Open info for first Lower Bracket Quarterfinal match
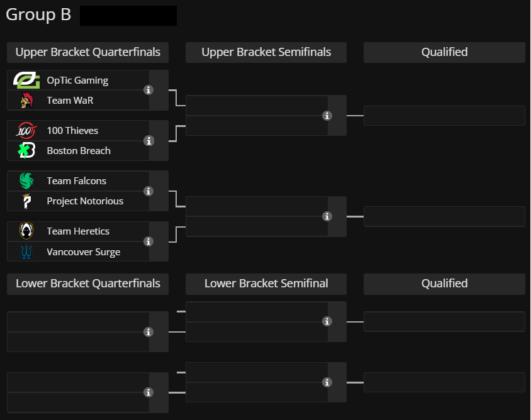Screen dimensions: 531x420 148,332
